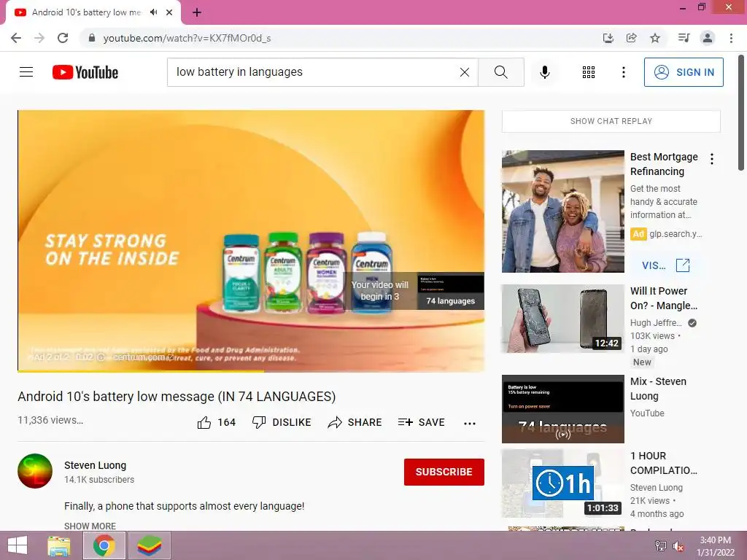Open the Windows Start menu
The height and width of the screenshot is (560, 747).
(18, 545)
